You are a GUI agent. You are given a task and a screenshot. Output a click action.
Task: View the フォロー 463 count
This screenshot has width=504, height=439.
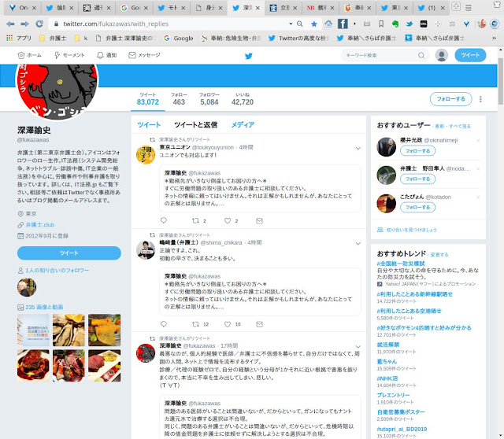179,99
